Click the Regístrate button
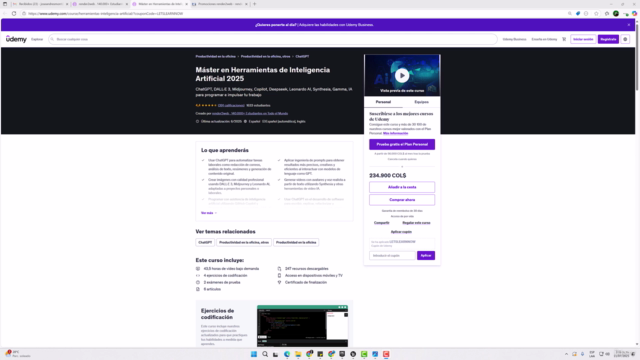This screenshot has width=640, height=360. 608,39
